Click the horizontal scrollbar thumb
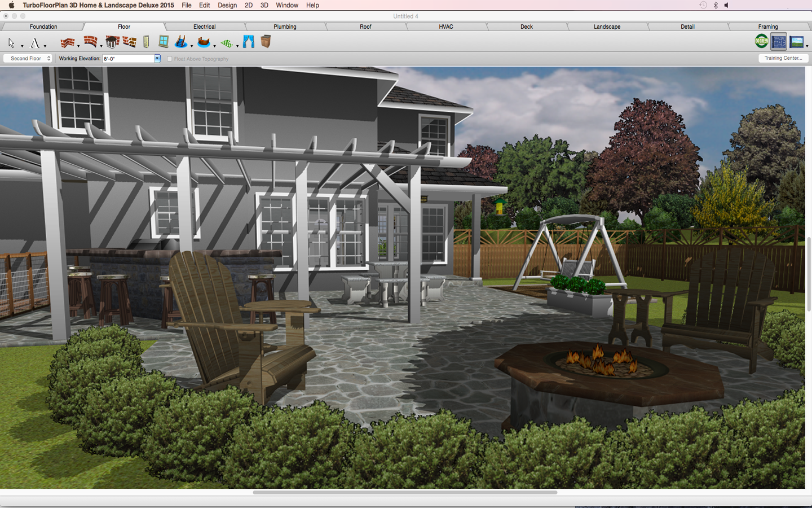This screenshot has width=812, height=508. pyautogui.click(x=405, y=492)
